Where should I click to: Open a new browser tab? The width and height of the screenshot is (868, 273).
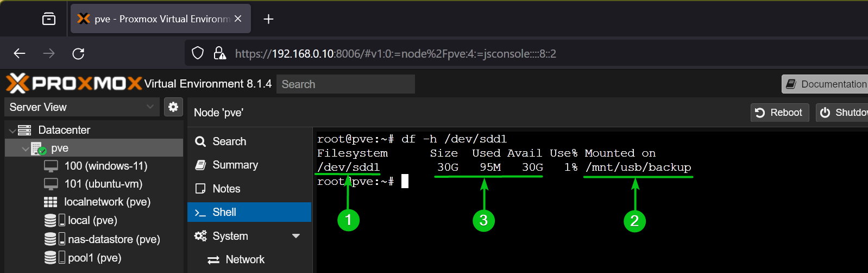(x=268, y=19)
